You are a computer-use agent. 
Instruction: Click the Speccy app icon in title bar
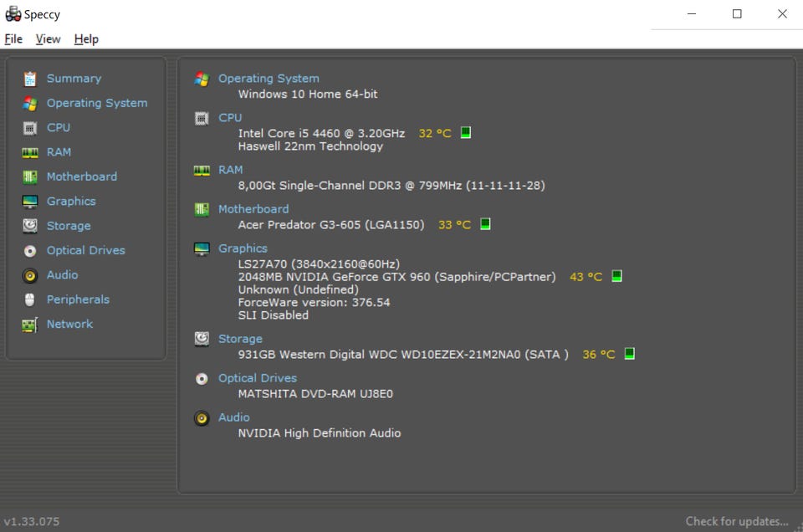[x=13, y=14]
